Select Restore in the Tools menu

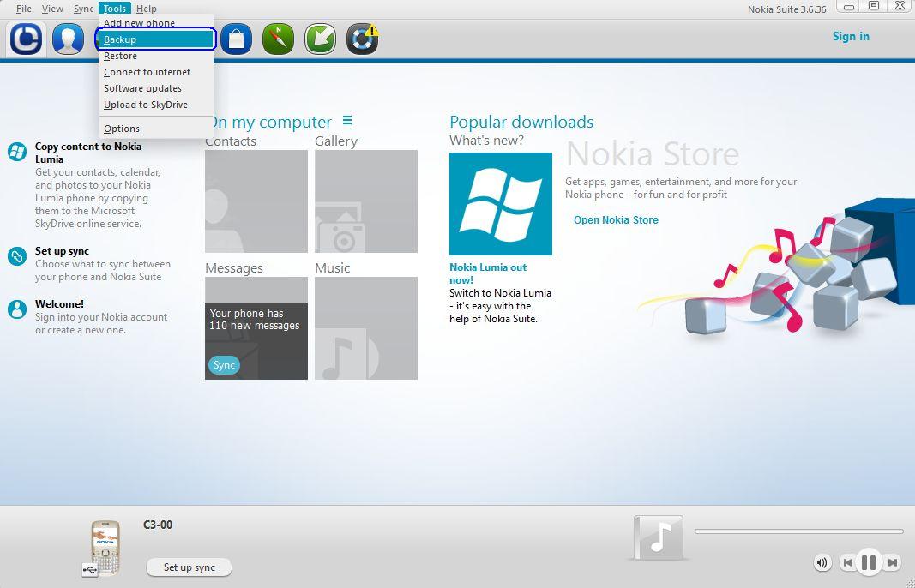tap(156, 56)
